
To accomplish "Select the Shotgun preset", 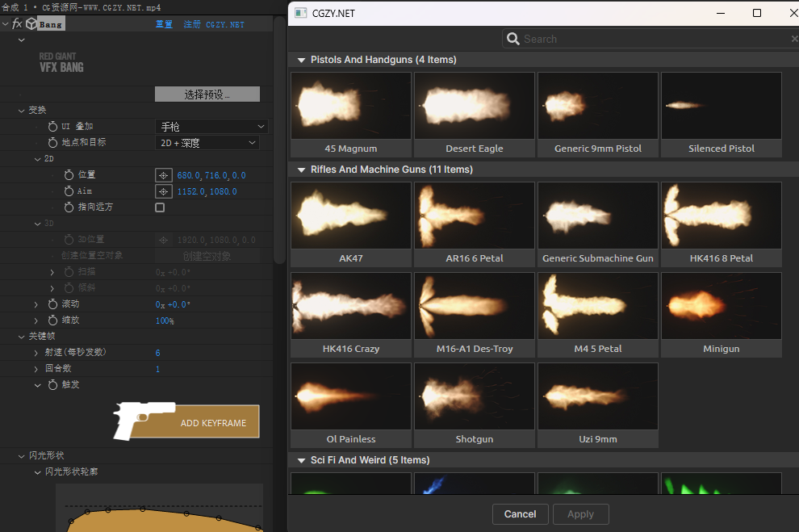I will click(475, 405).
